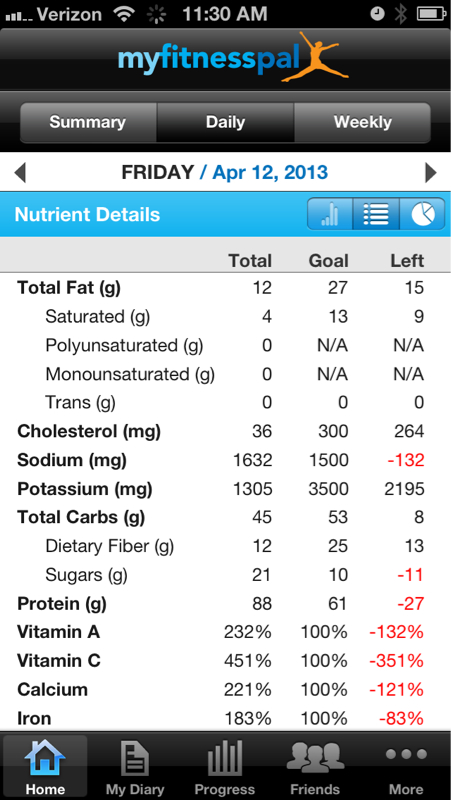
Task: Select the Total Fat (g) row
Action: coord(226,288)
